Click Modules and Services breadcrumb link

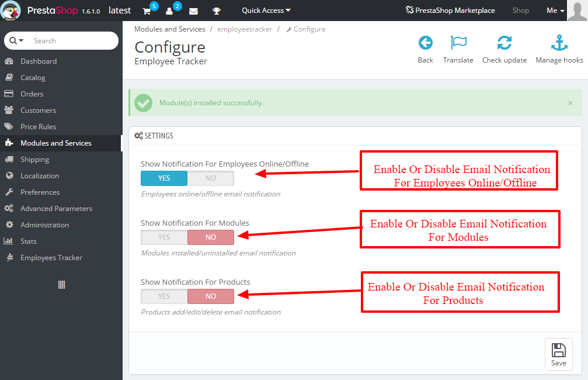(169, 29)
